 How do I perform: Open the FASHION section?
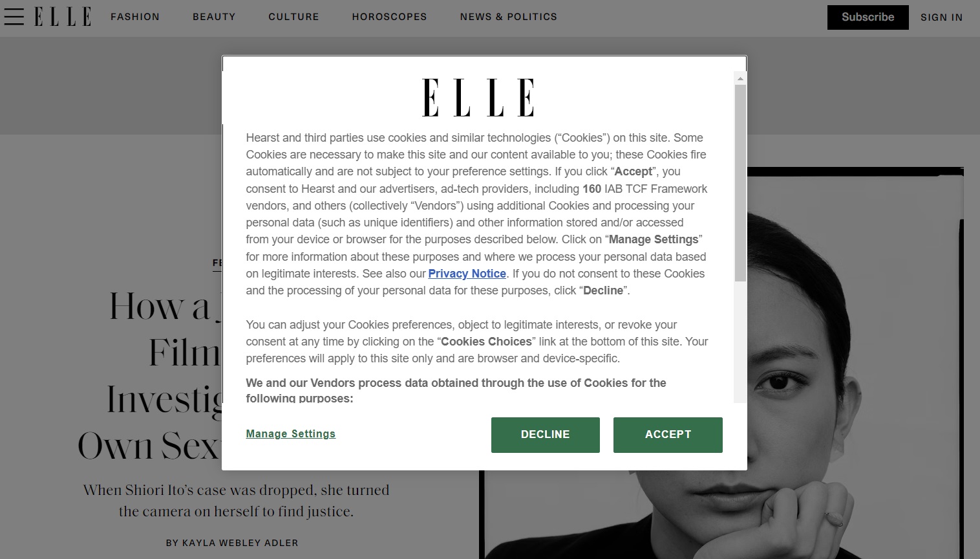pos(134,17)
